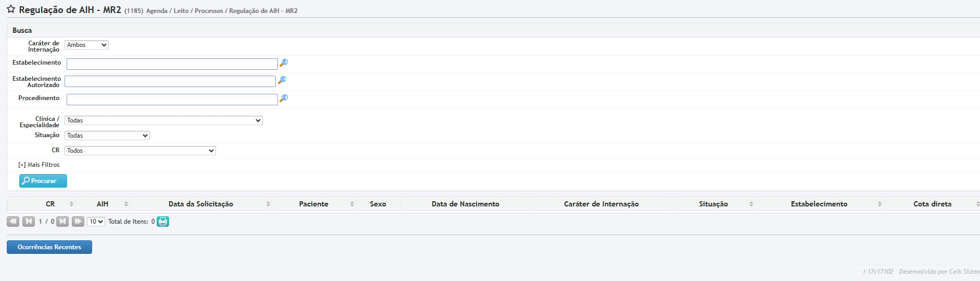This screenshot has width=980, height=281.
Task: Click the favorite star icon beside page title
Action: click(x=11, y=9)
